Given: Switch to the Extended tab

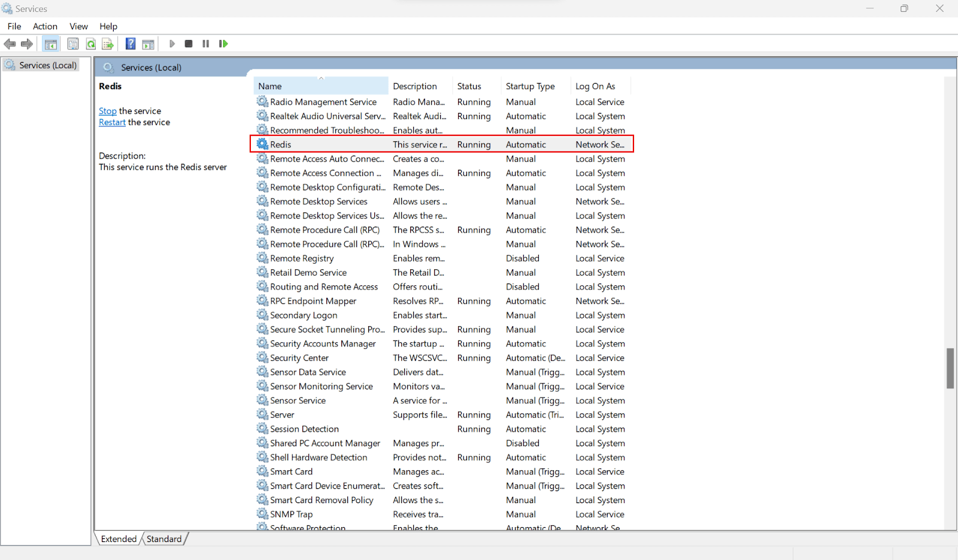Looking at the screenshot, I should coord(119,538).
